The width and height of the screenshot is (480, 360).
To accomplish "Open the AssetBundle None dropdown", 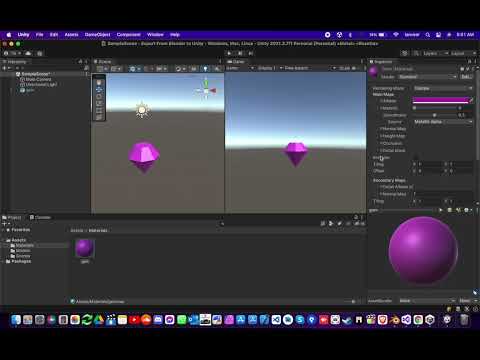I will pyautogui.click(x=428, y=301).
